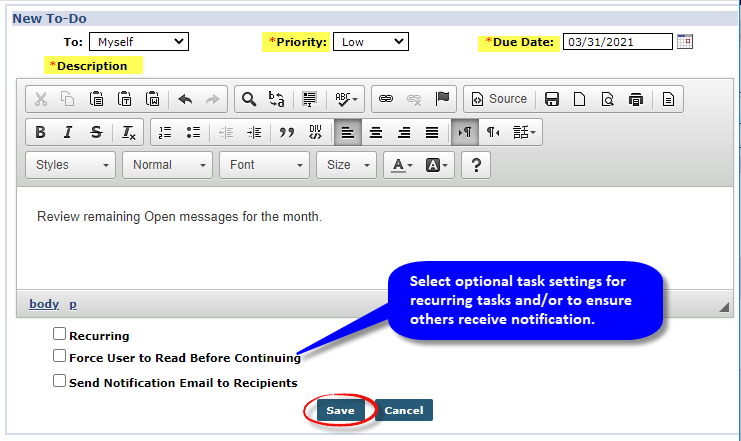Click the Anchor flag icon
Screen dimensions: 741x441
click(442, 99)
